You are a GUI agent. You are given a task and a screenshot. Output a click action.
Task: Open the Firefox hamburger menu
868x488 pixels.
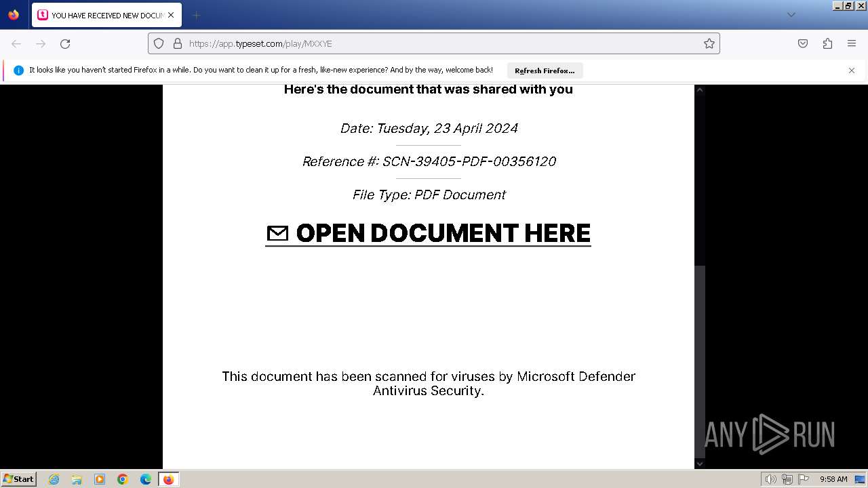(x=852, y=43)
